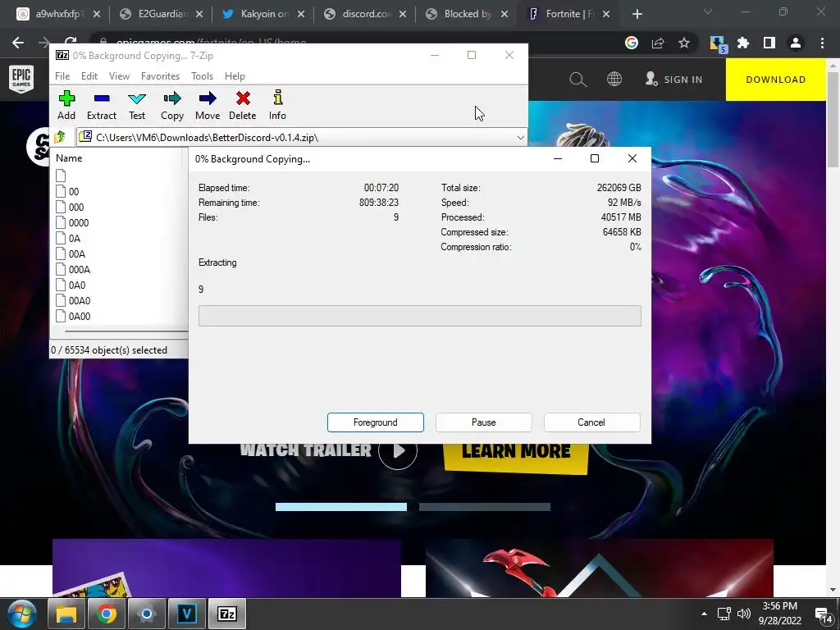
Task: Click the extension icon with badge 5
Action: point(717,44)
